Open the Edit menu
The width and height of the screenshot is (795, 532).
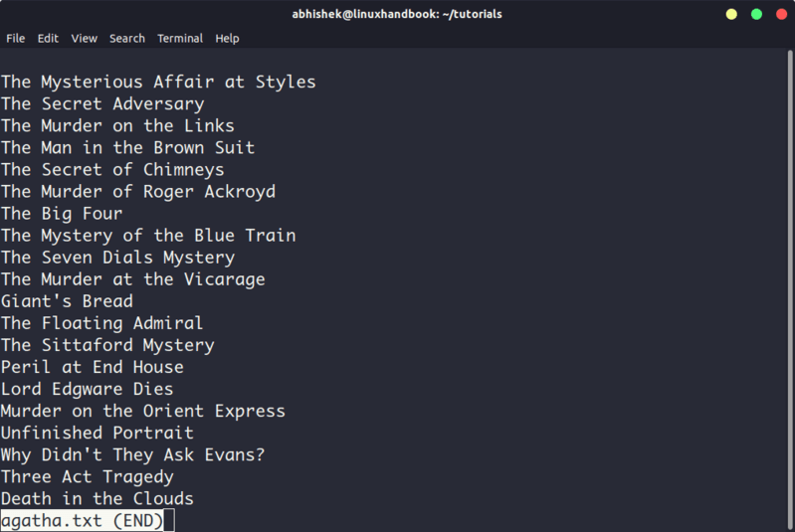pyautogui.click(x=48, y=39)
